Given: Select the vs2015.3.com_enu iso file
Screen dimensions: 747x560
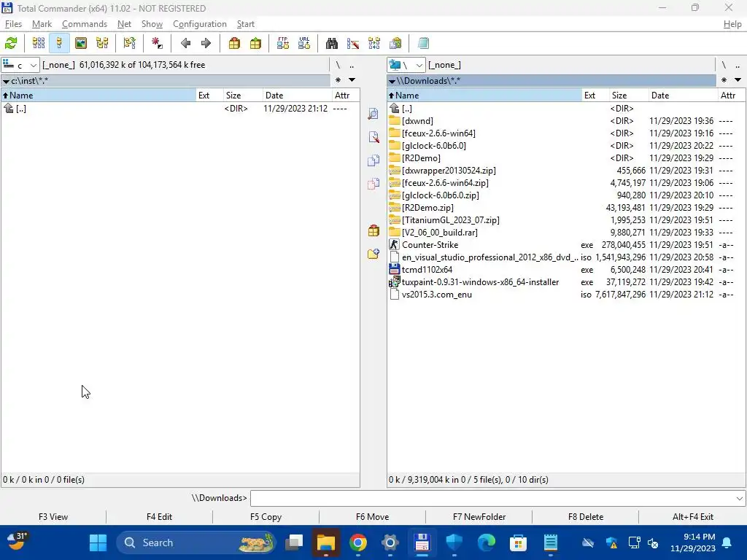Looking at the screenshot, I should point(566,295).
